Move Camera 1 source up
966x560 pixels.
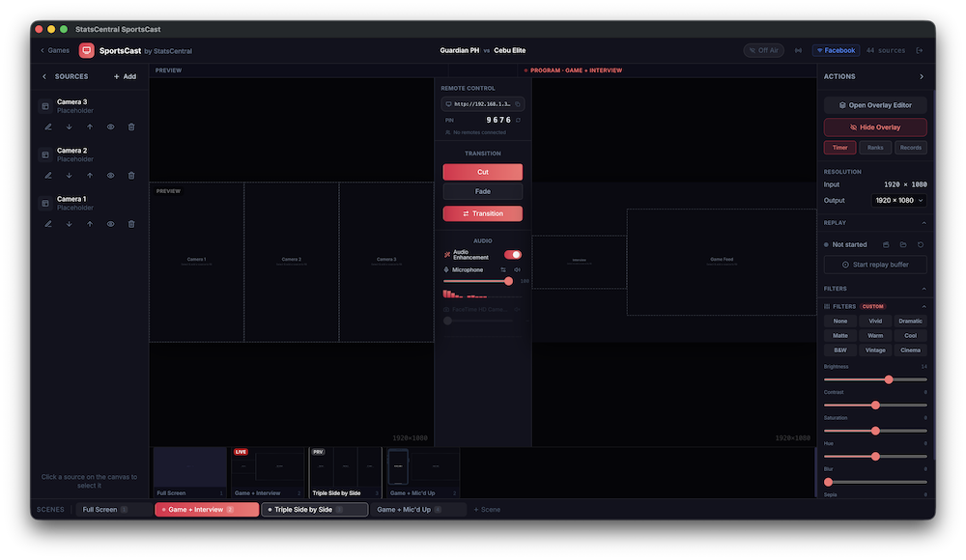pos(90,224)
